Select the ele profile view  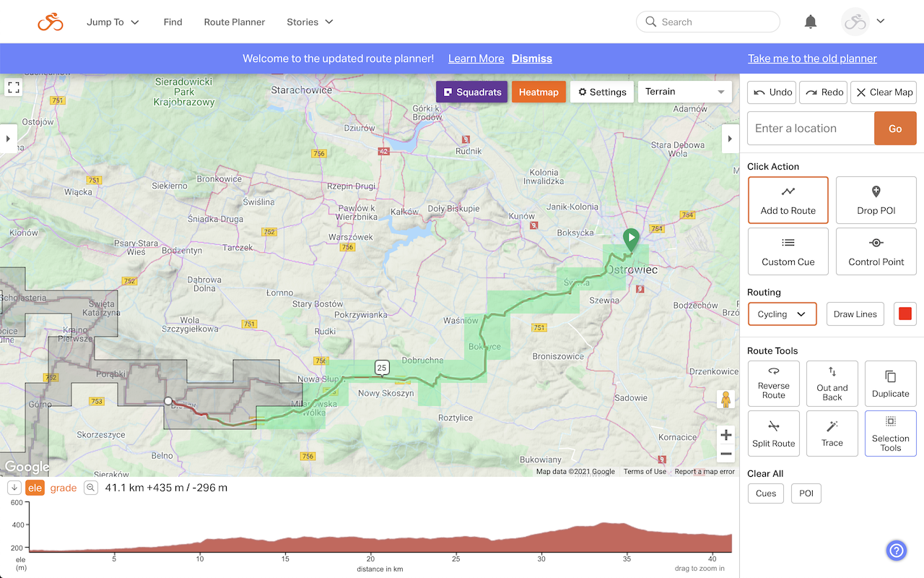[x=35, y=488]
